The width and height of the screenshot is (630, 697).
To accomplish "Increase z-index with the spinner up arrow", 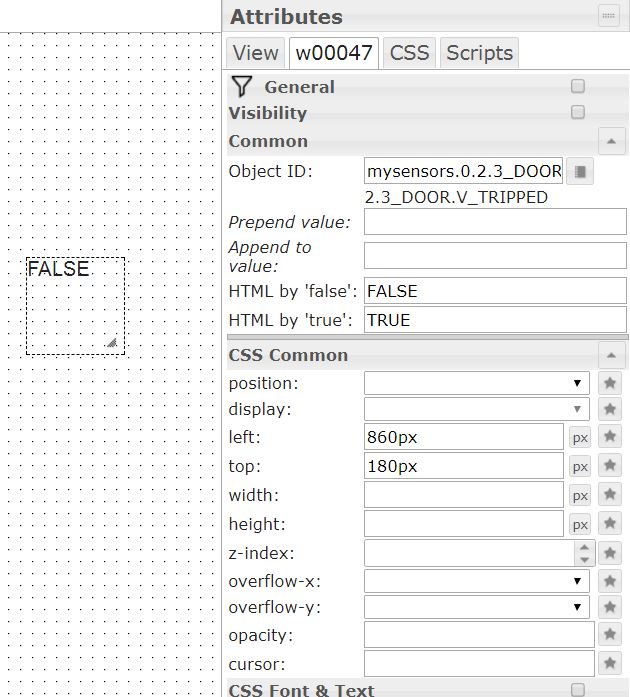I will point(584,547).
